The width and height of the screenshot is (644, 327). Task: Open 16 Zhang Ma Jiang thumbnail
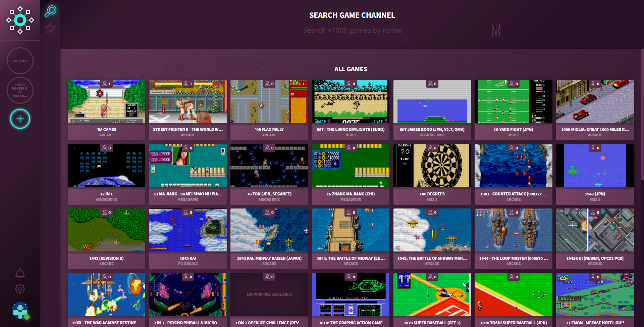[x=351, y=166]
